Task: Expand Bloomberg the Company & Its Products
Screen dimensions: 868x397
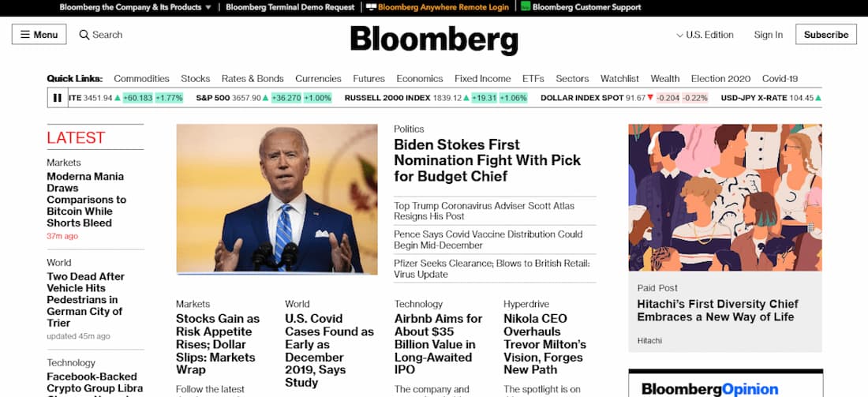Action: pos(135,7)
